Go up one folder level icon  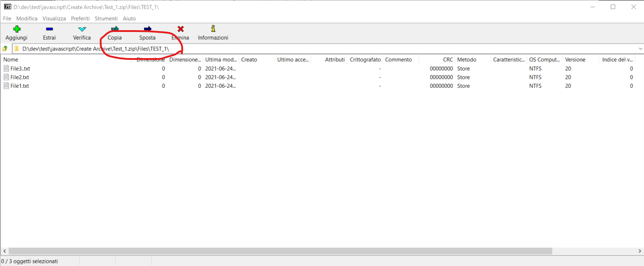coord(5,49)
